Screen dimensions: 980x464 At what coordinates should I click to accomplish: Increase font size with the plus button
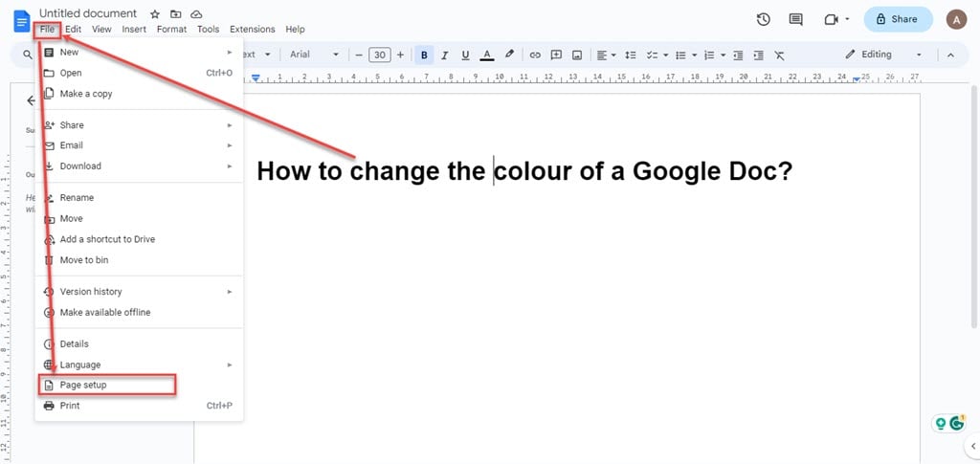(x=400, y=55)
